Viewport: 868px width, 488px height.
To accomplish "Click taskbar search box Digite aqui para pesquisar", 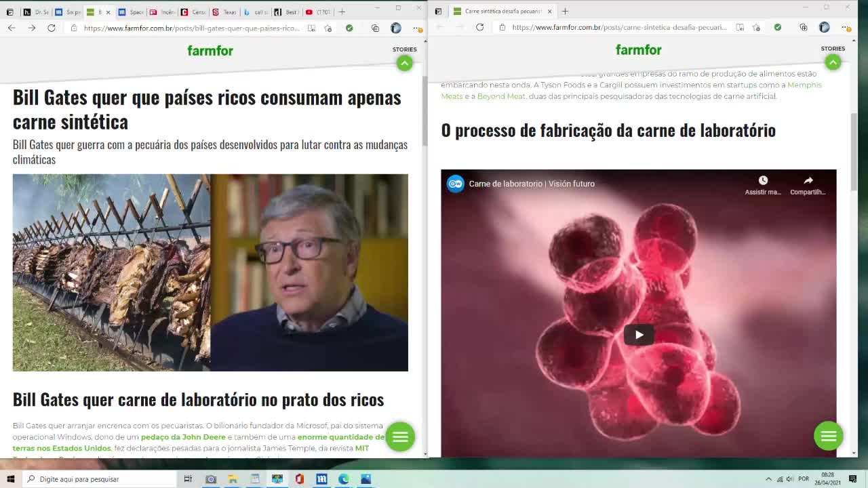I will point(99,479).
